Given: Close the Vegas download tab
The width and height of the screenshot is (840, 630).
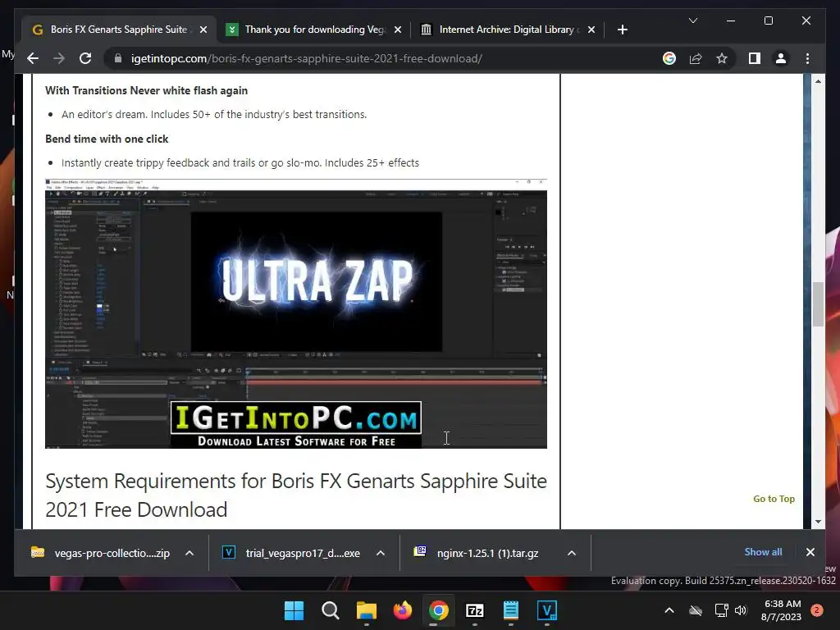Looking at the screenshot, I should pyautogui.click(x=398, y=30).
